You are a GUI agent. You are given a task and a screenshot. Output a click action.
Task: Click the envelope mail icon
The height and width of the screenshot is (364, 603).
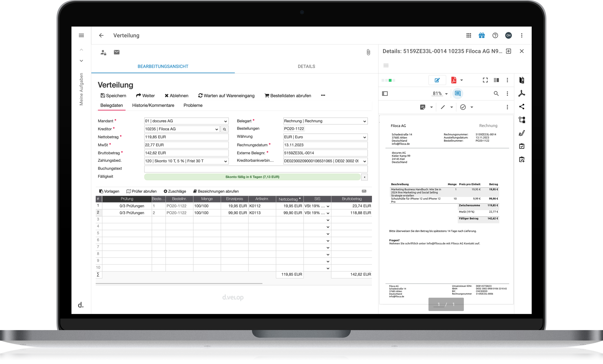click(x=117, y=52)
